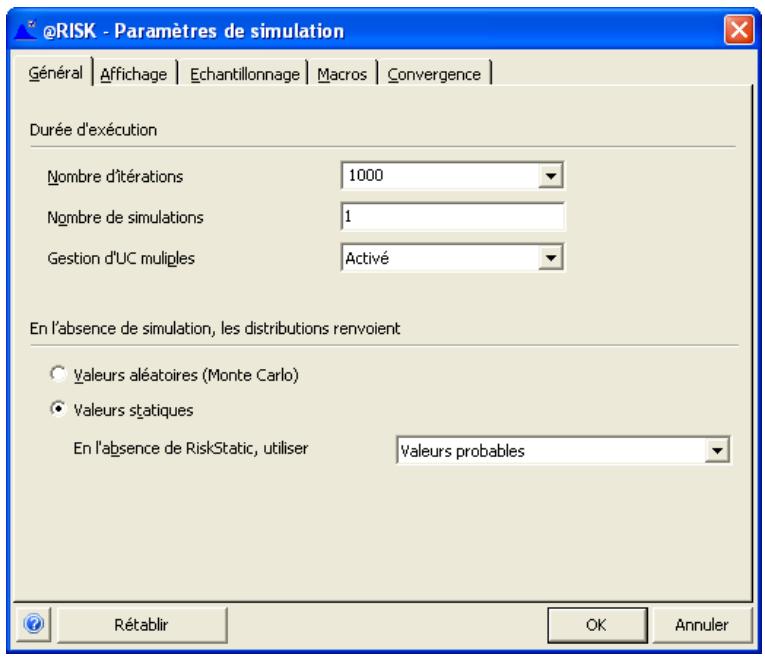The width and height of the screenshot is (765, 659).
Task: Close the Paramètres de simulation dialog
Action: click(x=739, y=31)
